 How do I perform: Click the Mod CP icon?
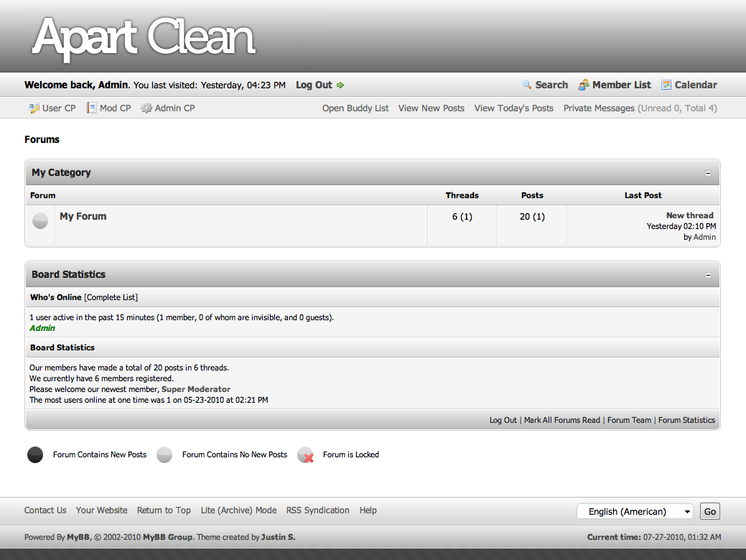pyautogui.click(x=91, y=108)
